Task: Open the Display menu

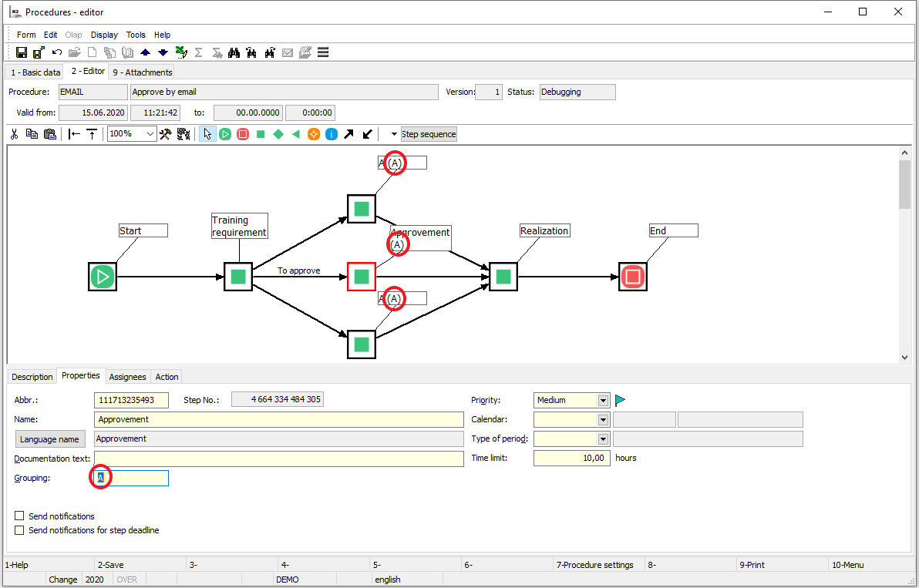Action: click(x=104, y=35)
